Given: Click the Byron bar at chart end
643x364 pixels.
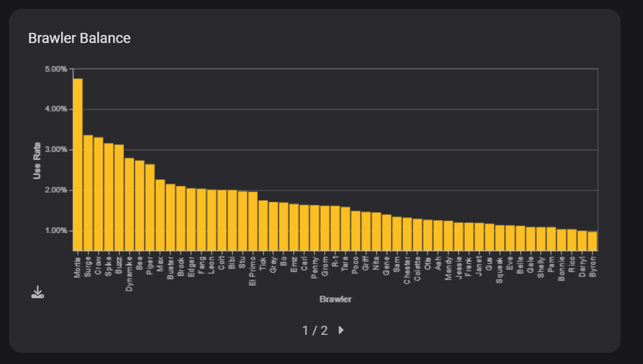Looking at the screenshot, I should pos(593,241).
